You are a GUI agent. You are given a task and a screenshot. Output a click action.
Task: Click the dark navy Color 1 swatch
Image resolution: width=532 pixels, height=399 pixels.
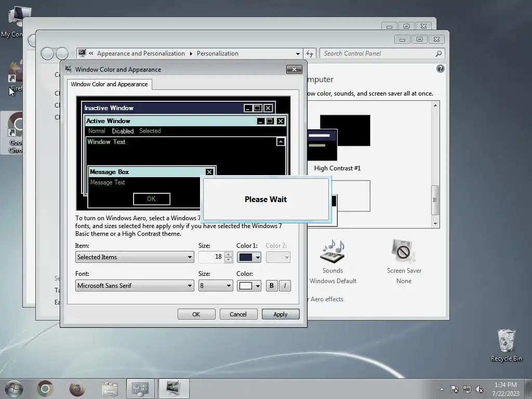[246, 257]
